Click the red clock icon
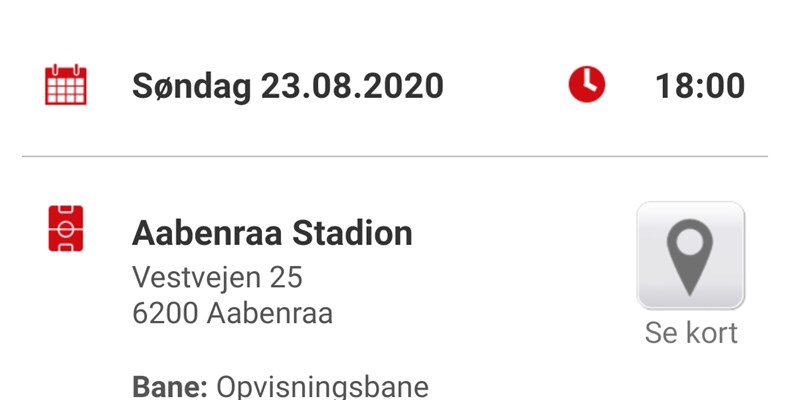The image size is (790, 400). (x=587, y=85)
